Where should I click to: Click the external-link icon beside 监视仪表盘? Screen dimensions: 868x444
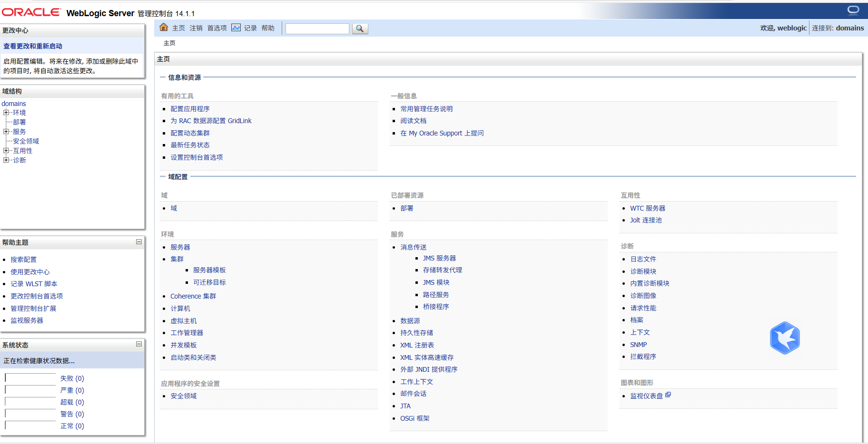click(668, 395)
